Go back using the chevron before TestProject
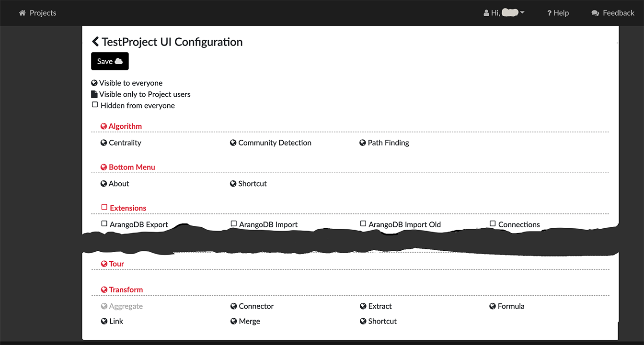Viewport: 644px width, 345px height. point(95,42)
